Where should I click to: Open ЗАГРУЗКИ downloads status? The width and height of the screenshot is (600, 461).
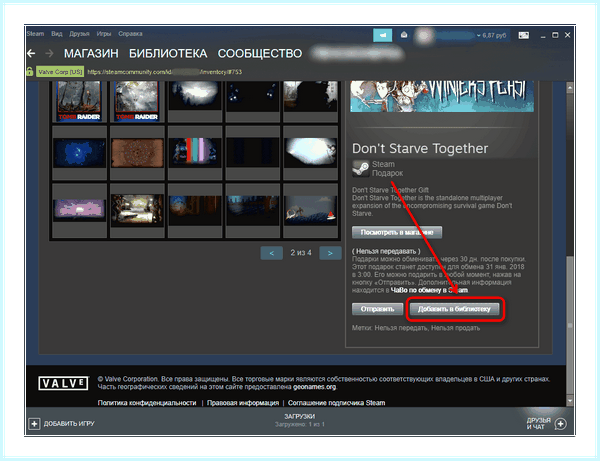point(300,416)
